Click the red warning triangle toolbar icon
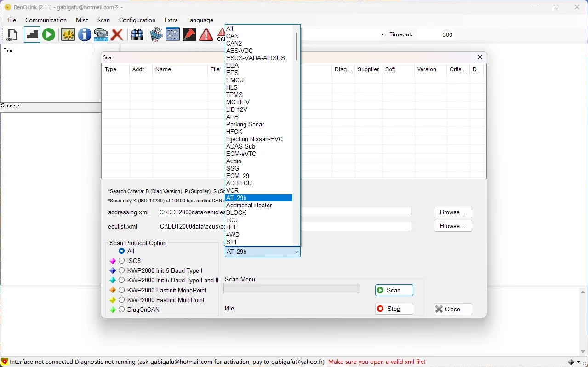Image resolution: width=588 pixels, height=367 pixels. coord(206,34)
